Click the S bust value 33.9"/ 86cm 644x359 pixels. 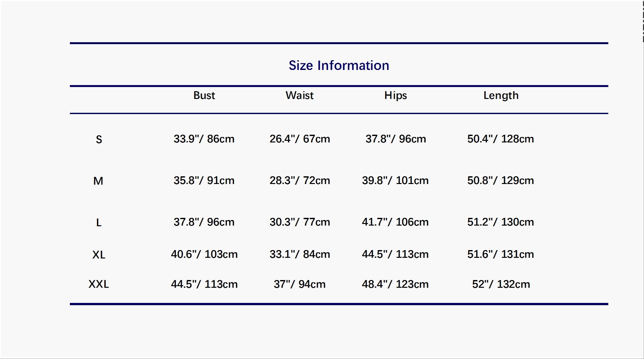204,139
